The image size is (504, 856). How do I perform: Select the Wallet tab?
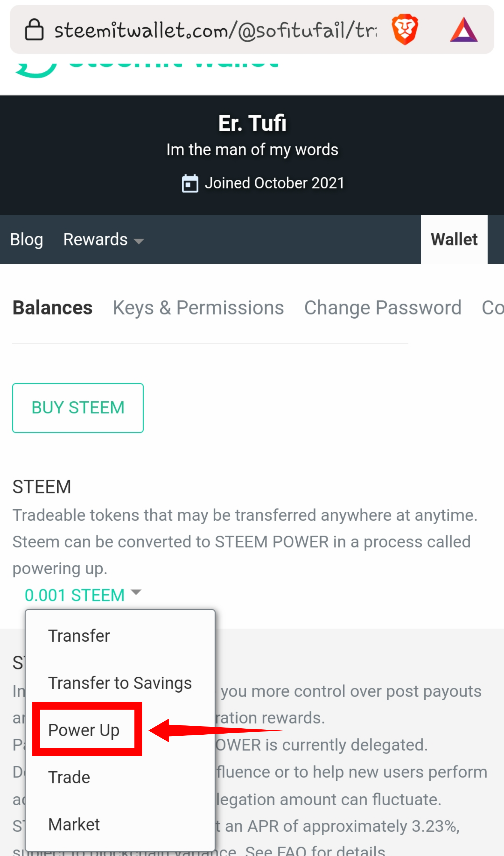click(454, 239)
